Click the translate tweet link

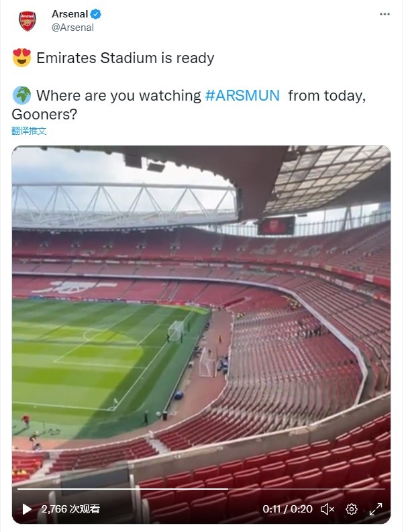click(x=29, y=131)
